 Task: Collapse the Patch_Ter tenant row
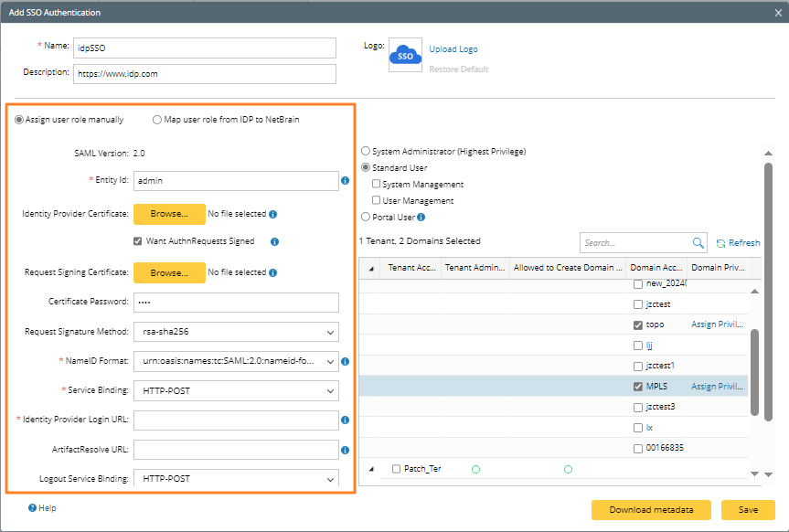tap(371, 469)
